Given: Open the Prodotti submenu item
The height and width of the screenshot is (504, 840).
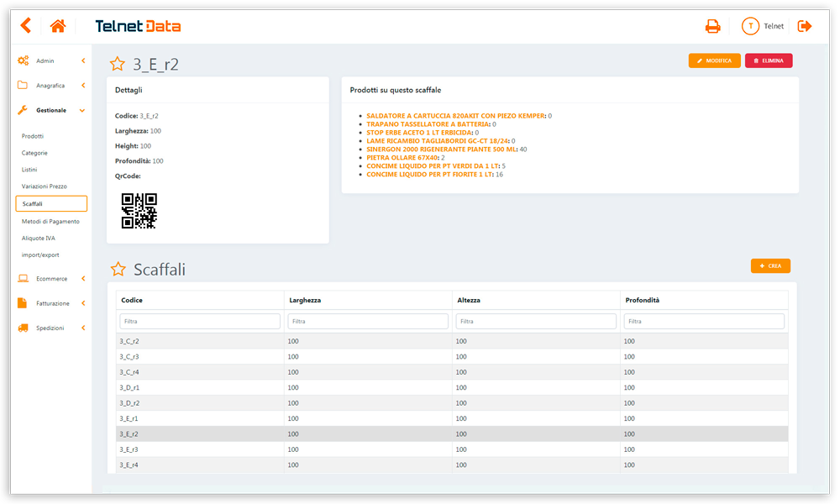Looking at the screenshot, I should pos(33,136).
